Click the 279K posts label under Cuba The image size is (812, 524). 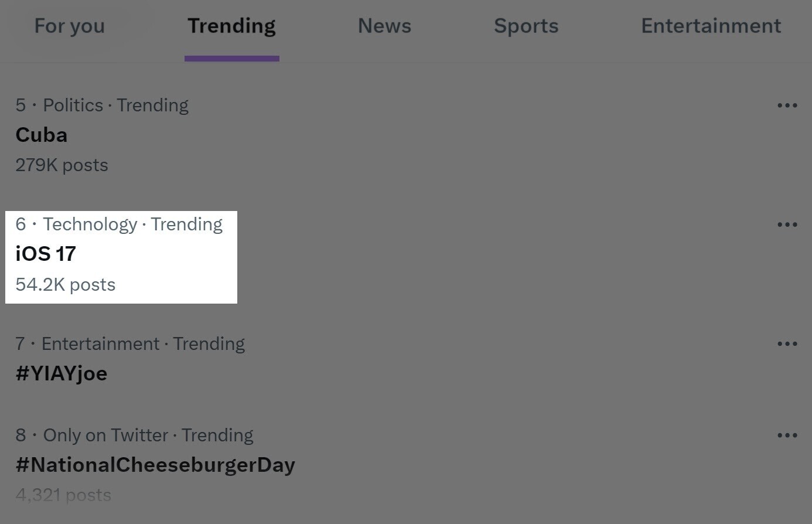coord(62,165)
